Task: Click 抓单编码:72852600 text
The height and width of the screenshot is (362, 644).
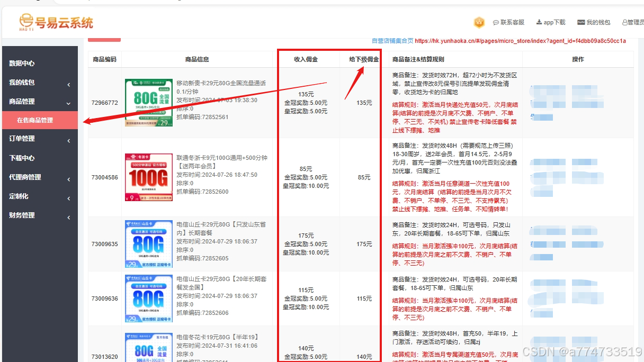Action: 202,192
